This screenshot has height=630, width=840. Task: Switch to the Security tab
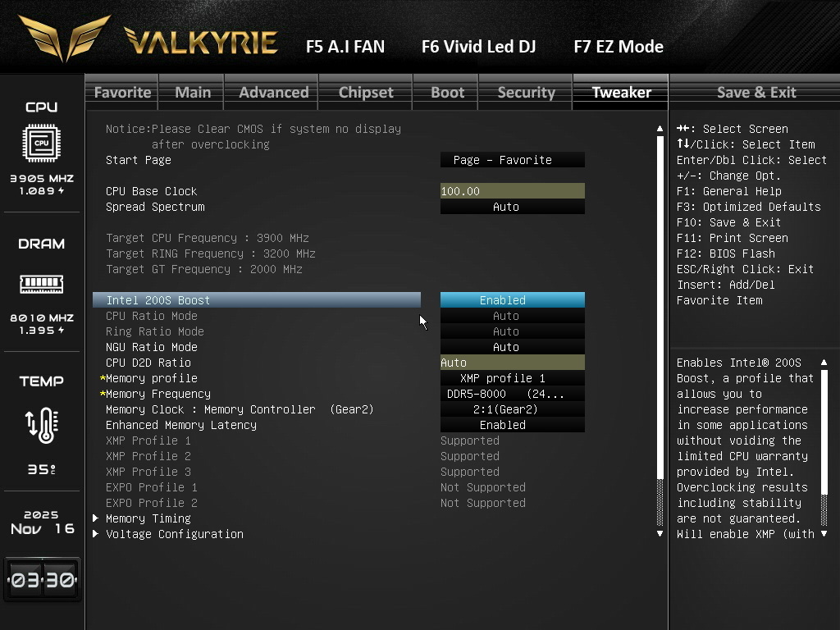[x=526, y=92]
